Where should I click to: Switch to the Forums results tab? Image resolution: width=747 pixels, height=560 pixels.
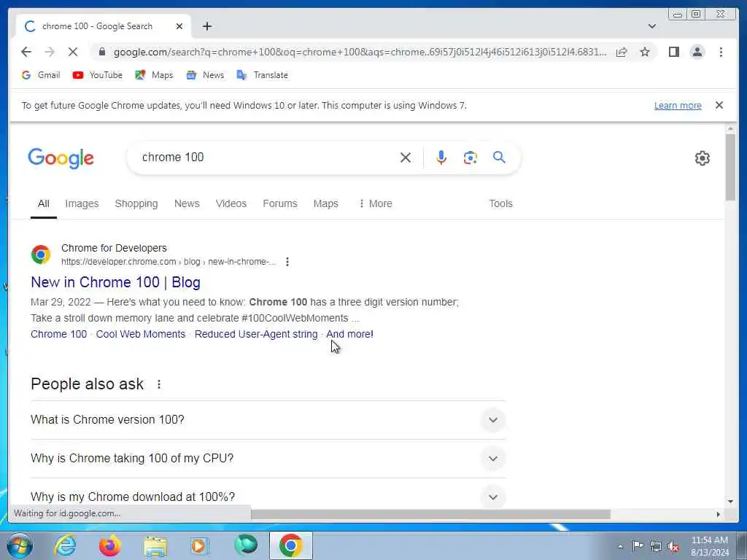(280, 203)
